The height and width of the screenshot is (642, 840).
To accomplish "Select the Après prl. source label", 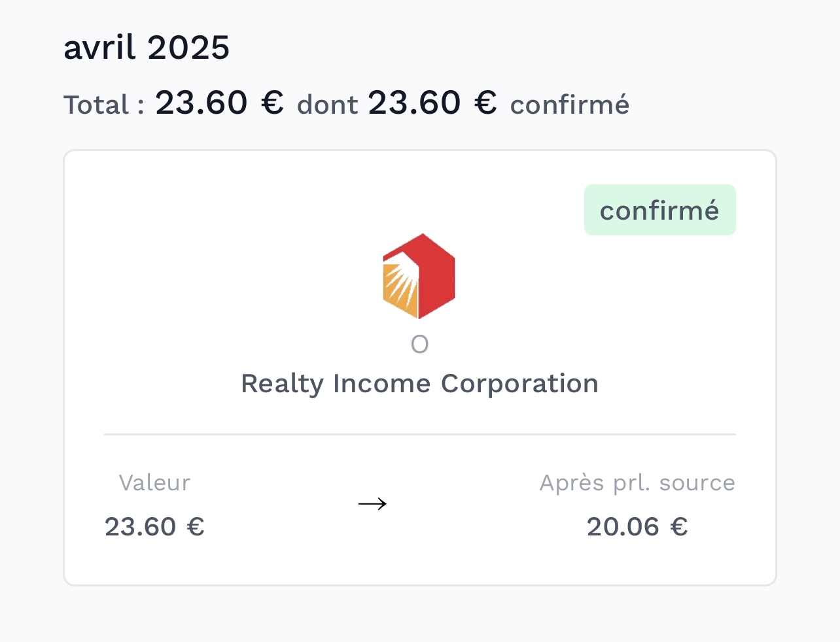I will pos(637,482).
